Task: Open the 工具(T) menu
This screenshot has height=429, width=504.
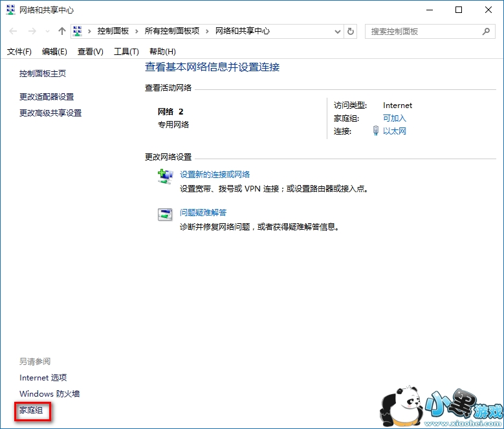Action: pyautogui.click(x=126, y=52)
